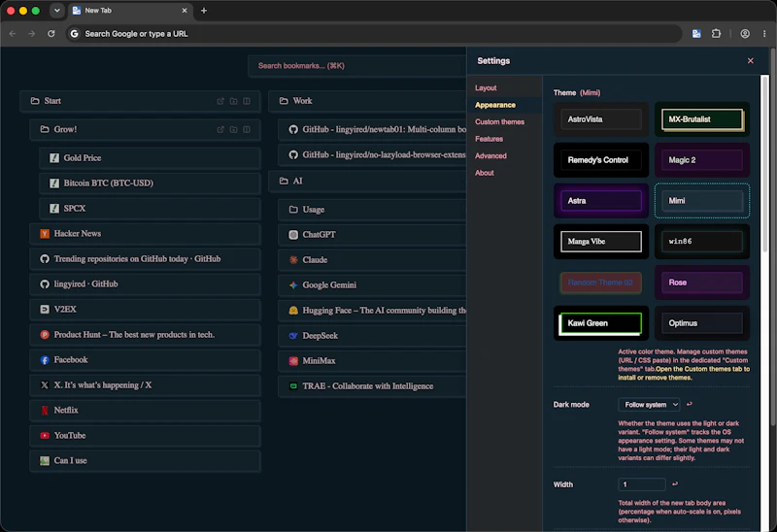Open the Chrome profile avatar icon
Screen dimensions: 777x532
pyautogui.click(x=745, y=34)
